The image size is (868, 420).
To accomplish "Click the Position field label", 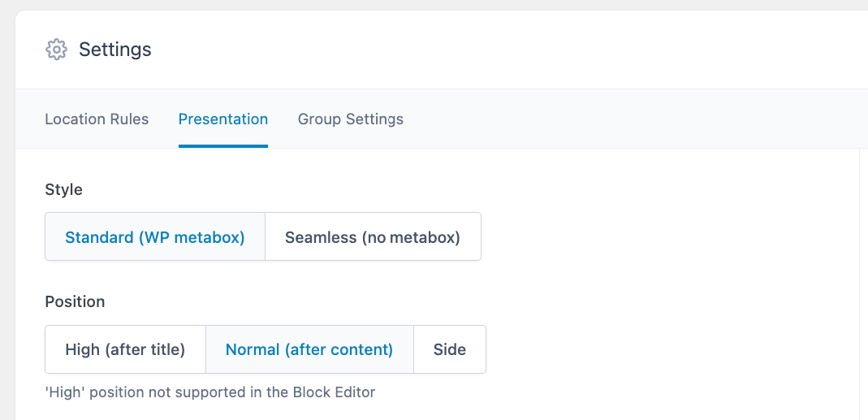I will [x=75, y=301].
